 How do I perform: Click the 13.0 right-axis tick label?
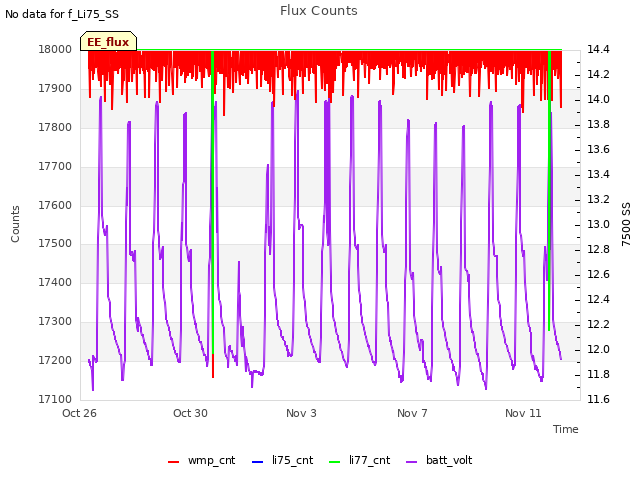coord(598,224)
